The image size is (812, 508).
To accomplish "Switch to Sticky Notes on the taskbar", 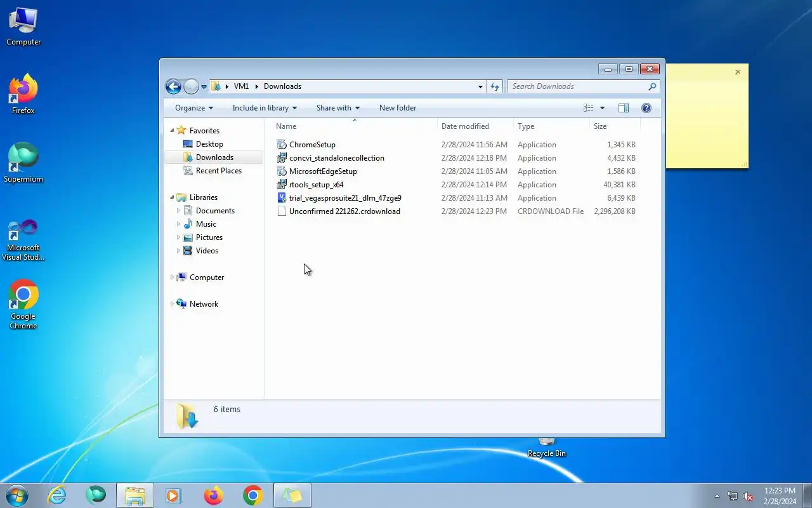I will [x=292, y=496].
